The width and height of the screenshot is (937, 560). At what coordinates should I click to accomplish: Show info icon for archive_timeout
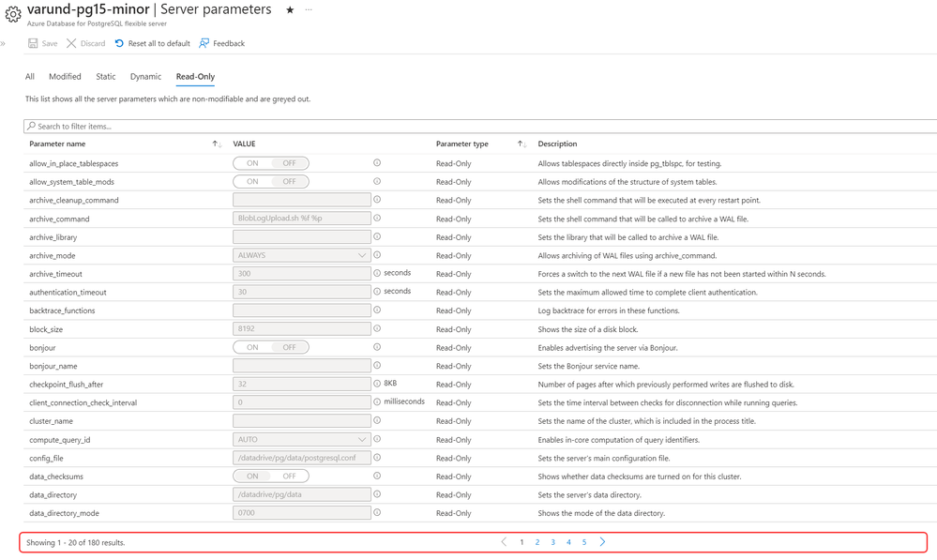tap(377, 273)
